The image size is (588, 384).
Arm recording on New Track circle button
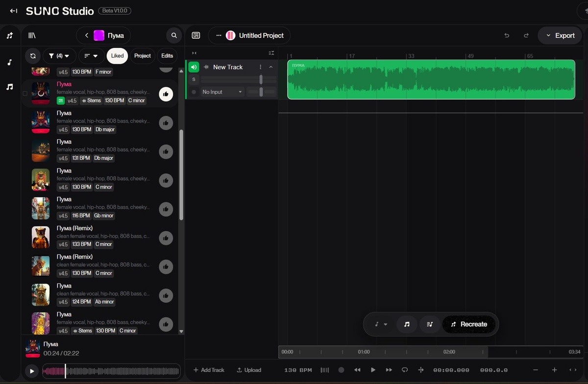[x=194, y=92]
